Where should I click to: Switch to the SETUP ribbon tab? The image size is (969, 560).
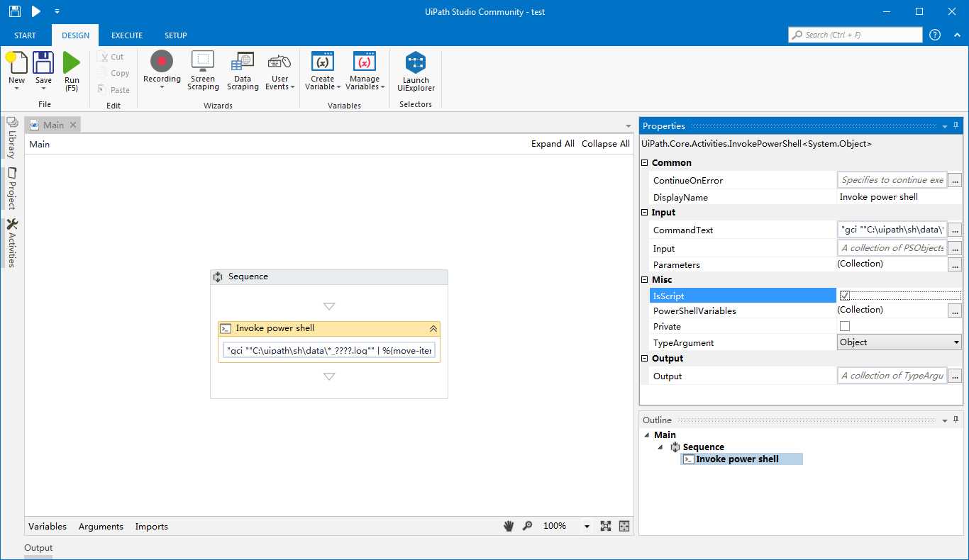click(x=176, y=35)
